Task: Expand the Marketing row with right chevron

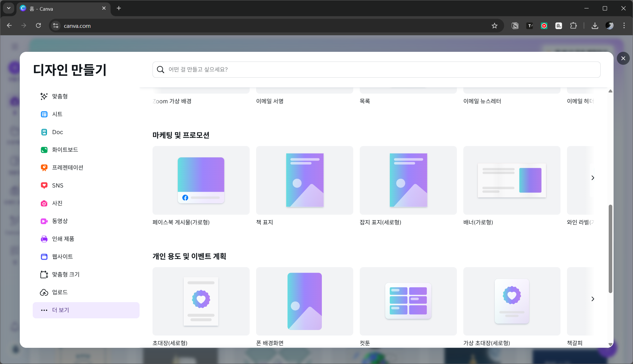Action: [x=593, y=178]
